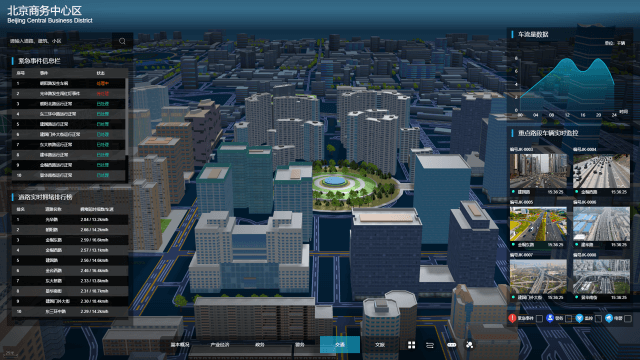Image resolution: width=640 pixels, height=360 pixels.
Task: Click the search magnifier icon
Action: [x=122, y=41]
